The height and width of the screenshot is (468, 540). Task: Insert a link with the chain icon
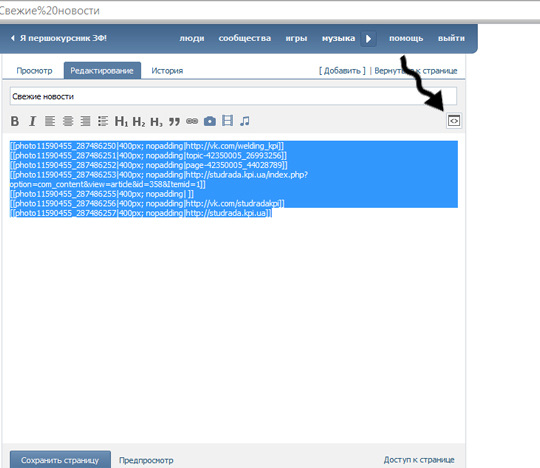point(192,121)
